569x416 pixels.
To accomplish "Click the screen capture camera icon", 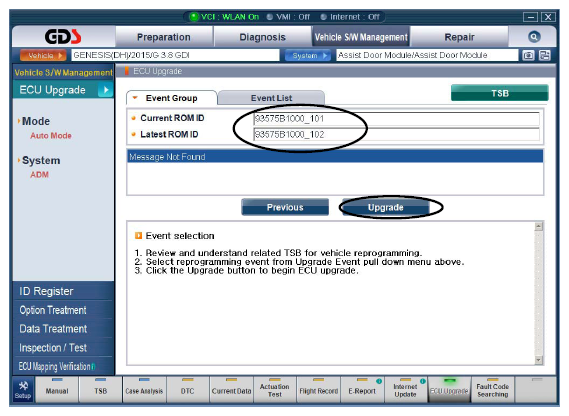I will pyautogui.click(x=528, y=55).
